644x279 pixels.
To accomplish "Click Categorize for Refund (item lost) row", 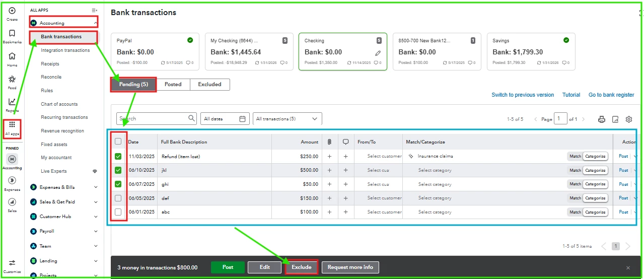I will (x=595, y=157).
